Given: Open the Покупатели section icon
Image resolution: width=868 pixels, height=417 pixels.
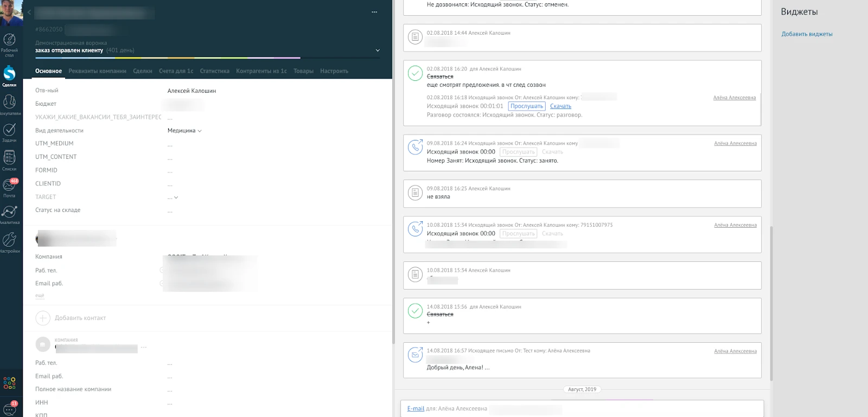Looking at the screenshot, I should (x=9, y=102).
